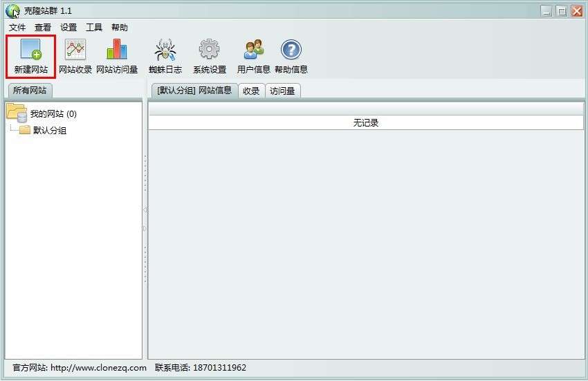Open the 系统设置 gear icon
Image resolution: width=588 pixels, height=381 pixels.
(x=209, y=49)
